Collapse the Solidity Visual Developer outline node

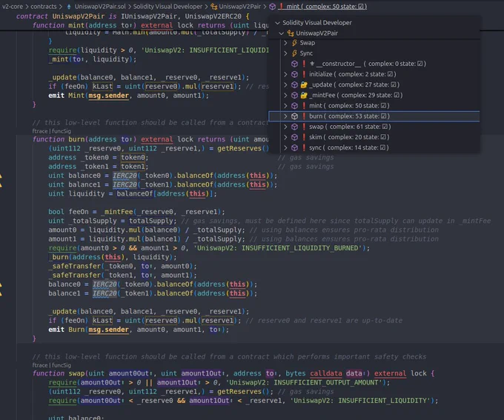tap(277, 23)
